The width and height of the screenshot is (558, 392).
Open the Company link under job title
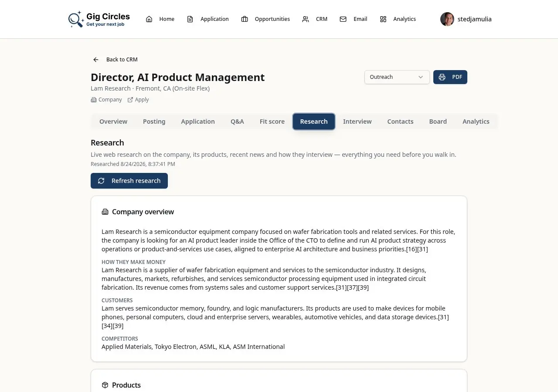point(106,100)
